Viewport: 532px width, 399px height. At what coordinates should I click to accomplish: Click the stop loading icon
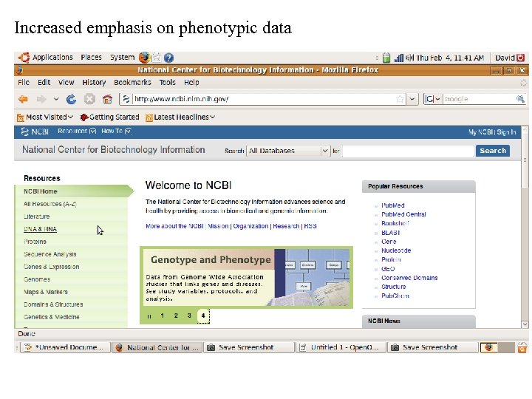89,99
